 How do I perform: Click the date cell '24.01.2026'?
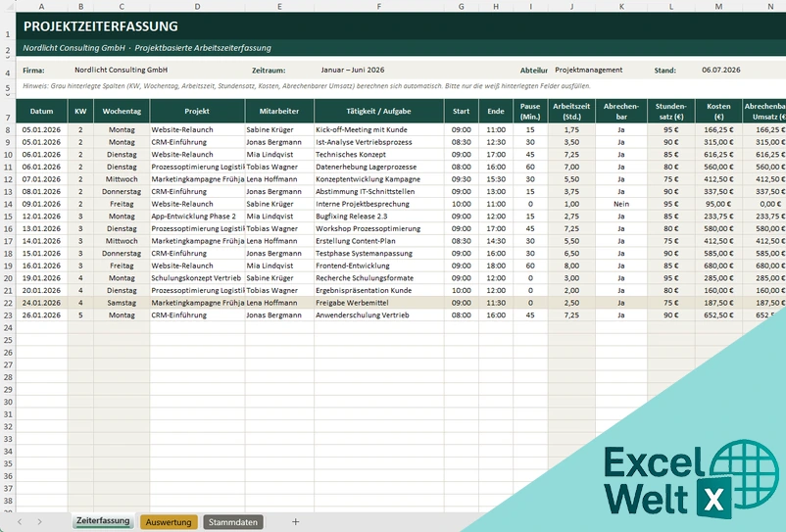41,303
